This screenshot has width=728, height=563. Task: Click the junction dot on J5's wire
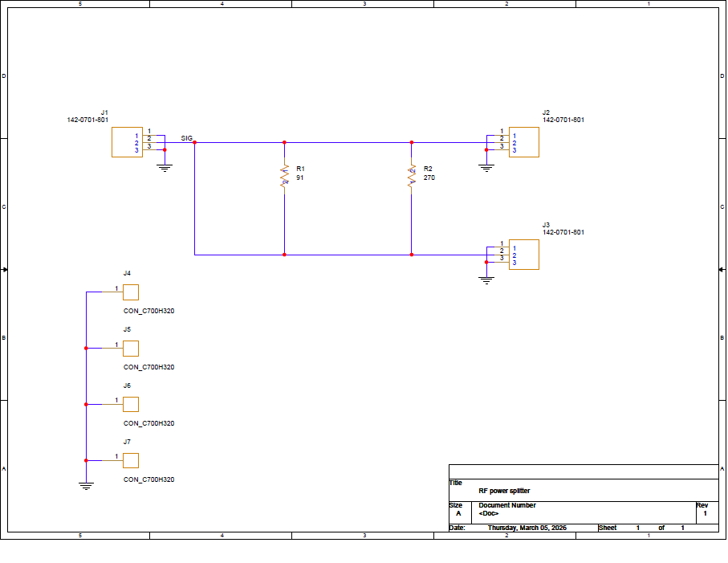coord(86,349)
